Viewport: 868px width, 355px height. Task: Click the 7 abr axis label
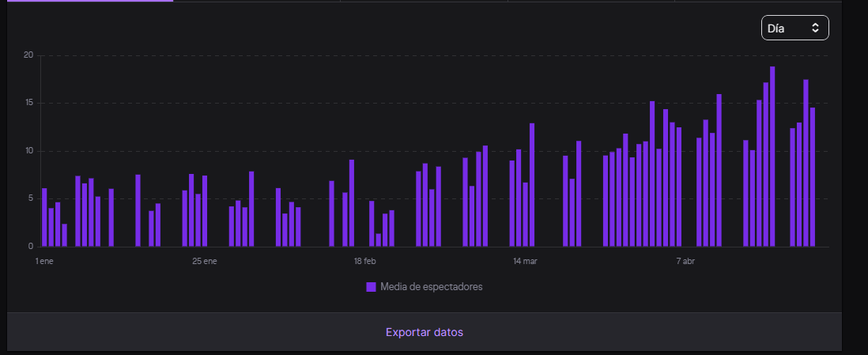685,262
